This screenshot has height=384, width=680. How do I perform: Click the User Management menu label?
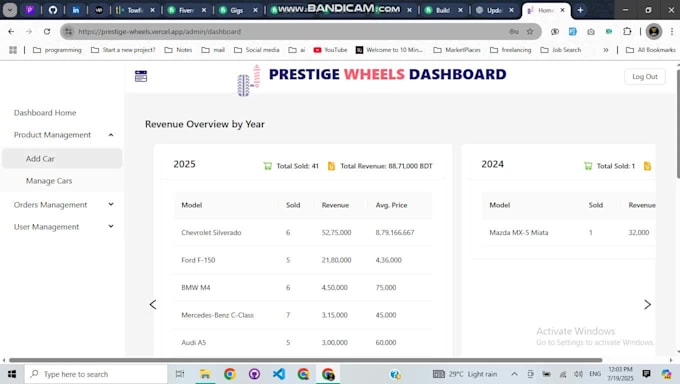[46, 227]
